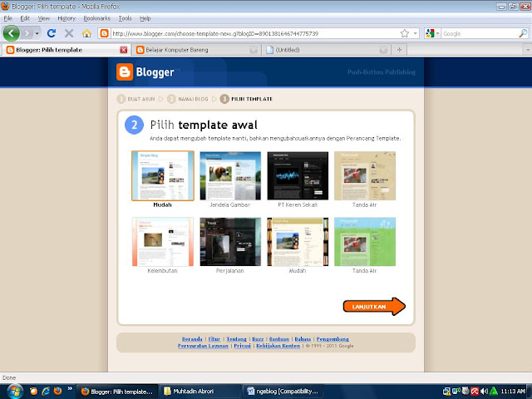Open the Muhtadin Abrori folder taskbar button

click(200, 392)
